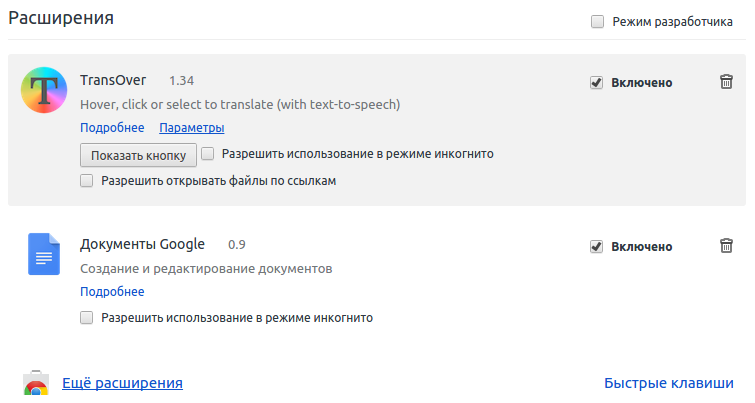Open Подробнее link for Документы Google

[112, 292]
